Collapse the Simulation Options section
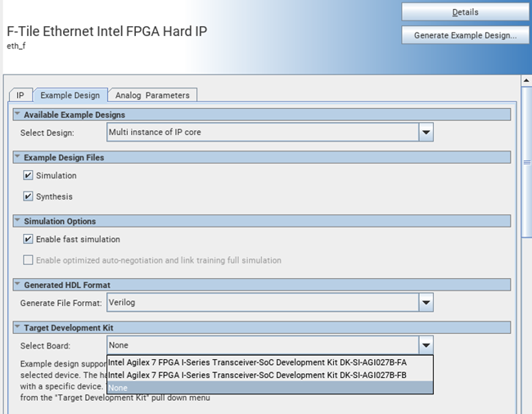The image size is (532, 414). pyautogui.click(x=17, y=221)
